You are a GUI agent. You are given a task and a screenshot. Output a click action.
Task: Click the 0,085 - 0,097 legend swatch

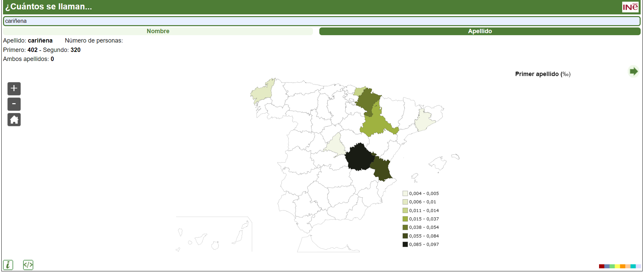pos(405,245)
